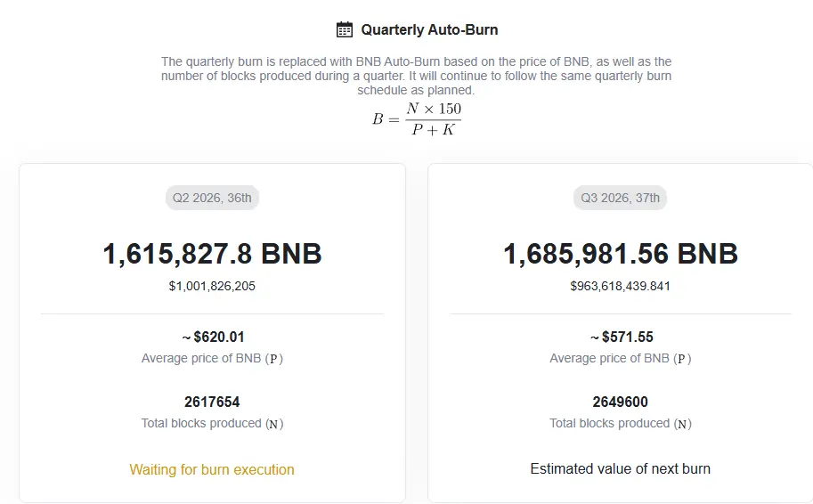Click the quarterly burn description paragraph
This screenshot has height=504, width=813.
point(416,76)
